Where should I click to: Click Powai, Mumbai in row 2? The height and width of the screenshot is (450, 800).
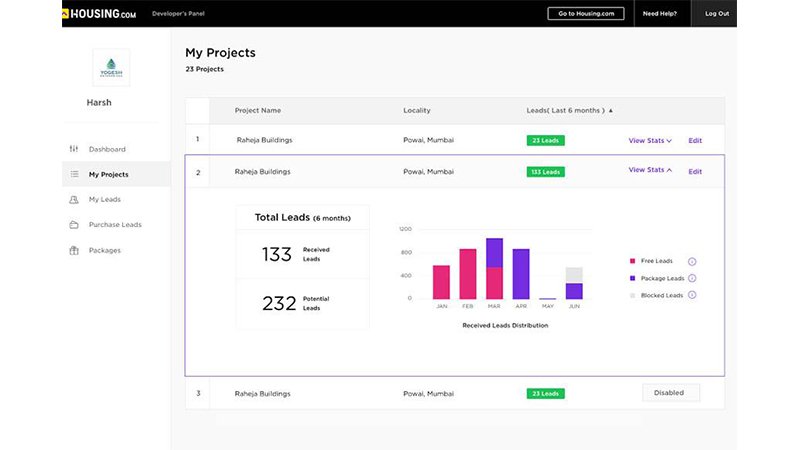429,171
